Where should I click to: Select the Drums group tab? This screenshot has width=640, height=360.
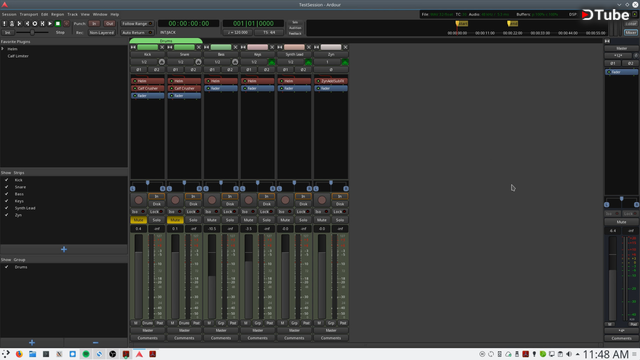166,41
